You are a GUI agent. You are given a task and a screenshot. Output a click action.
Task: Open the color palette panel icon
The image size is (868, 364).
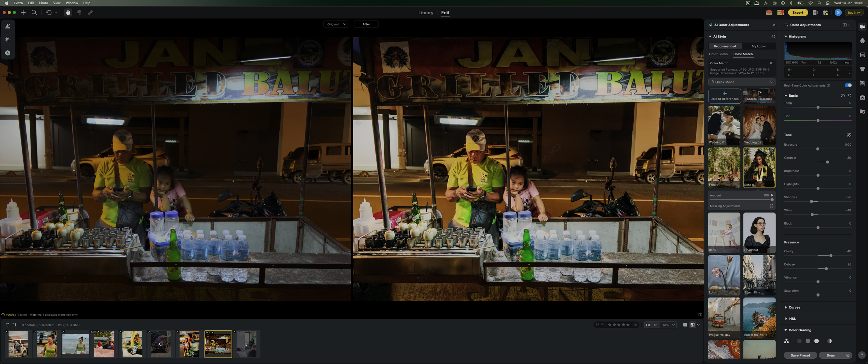[862, 26]
